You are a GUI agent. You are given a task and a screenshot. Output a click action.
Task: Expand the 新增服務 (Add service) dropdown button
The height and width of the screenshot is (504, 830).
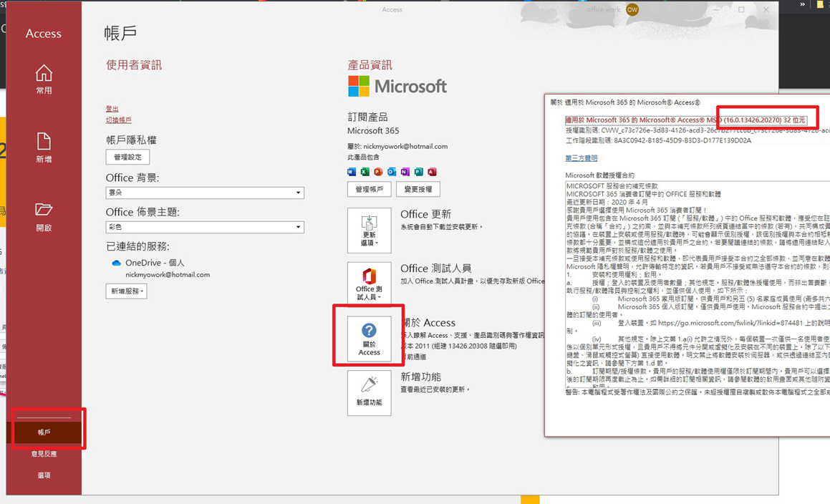tap(126, 291)
